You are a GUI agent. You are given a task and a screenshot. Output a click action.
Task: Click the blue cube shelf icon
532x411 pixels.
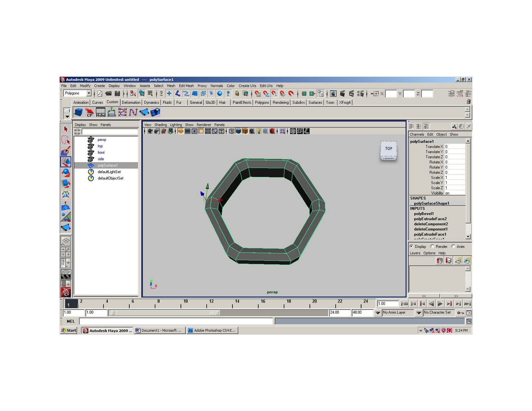(x=78, y=112)
